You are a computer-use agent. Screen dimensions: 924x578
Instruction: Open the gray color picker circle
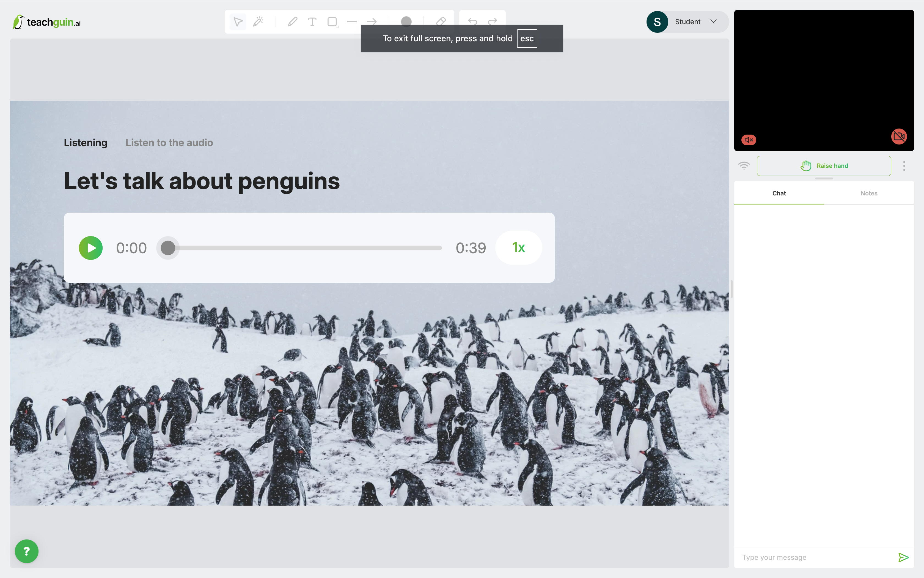tap(406, 22)
